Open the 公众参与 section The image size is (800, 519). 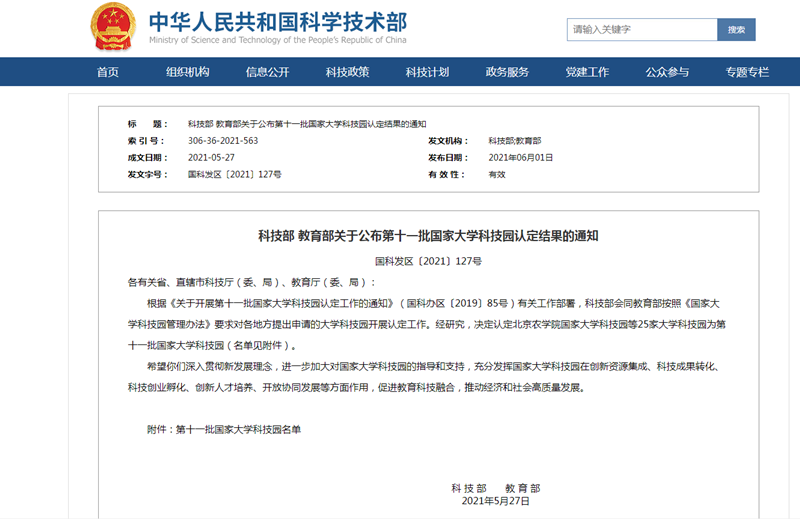(667, 72)
